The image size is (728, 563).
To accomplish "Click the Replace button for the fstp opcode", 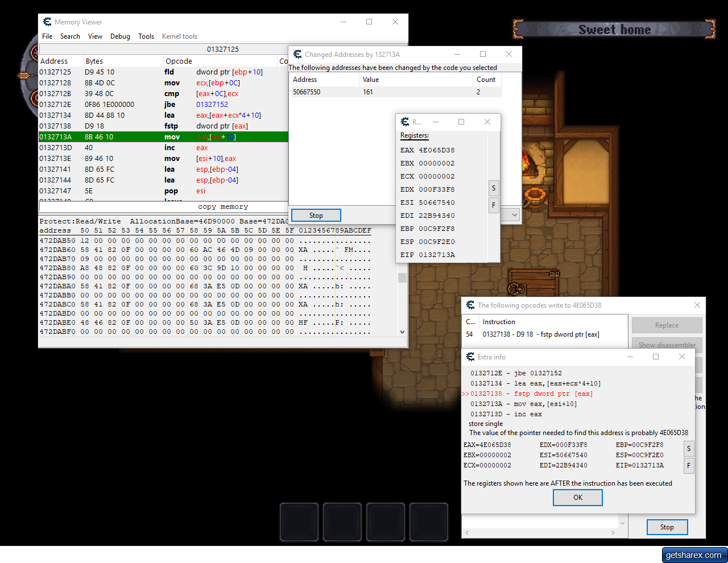I will pos(667,325).
